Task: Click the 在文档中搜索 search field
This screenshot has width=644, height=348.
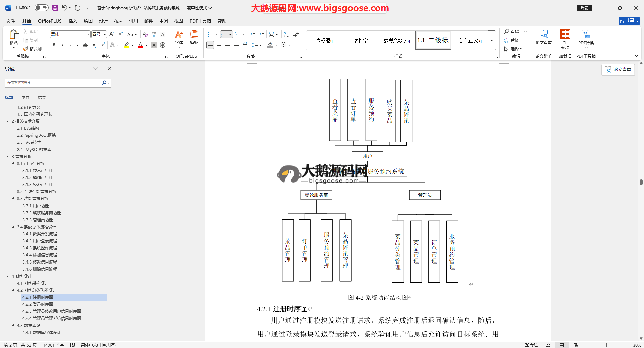Action: click(53, 83)
